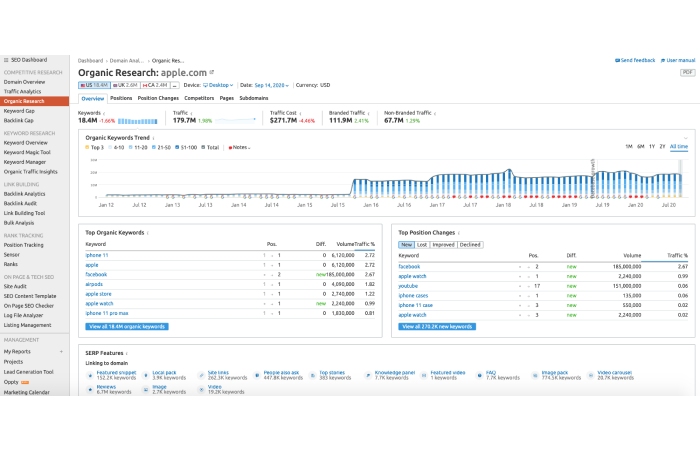Screen dimensions: 700x450
Task: Click the Local pack SERP feature icon
Action: point(146,375)
